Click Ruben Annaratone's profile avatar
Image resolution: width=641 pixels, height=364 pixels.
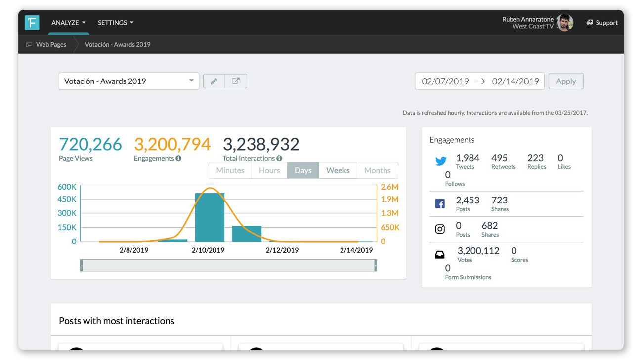click(565, 23)
